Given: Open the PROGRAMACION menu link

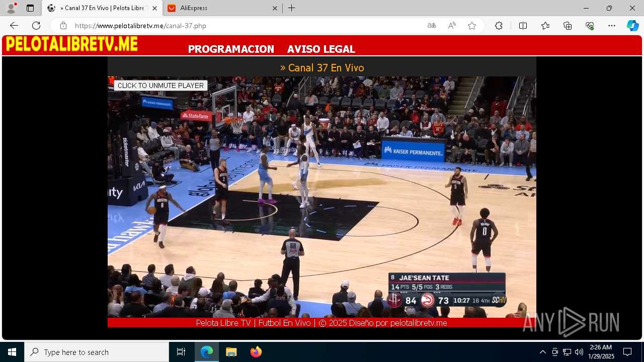Looking at the screenshot, I should [231, 49].
